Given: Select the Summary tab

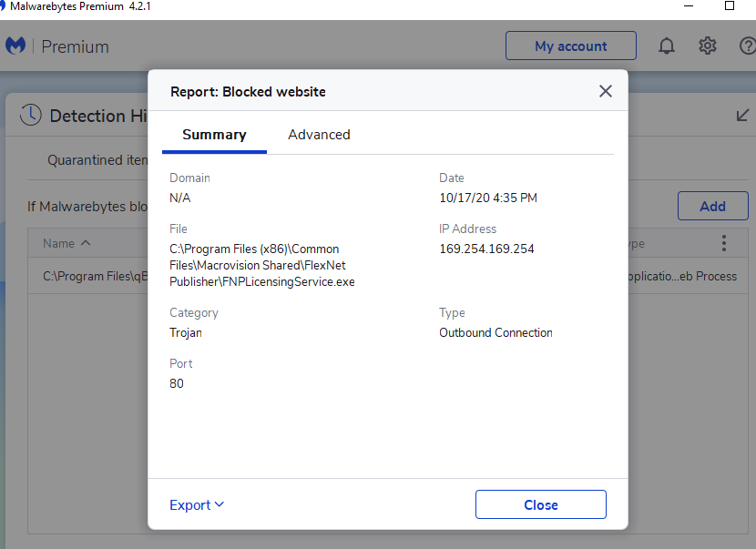Looking at the screenshot, I should [x=214, y=135].
